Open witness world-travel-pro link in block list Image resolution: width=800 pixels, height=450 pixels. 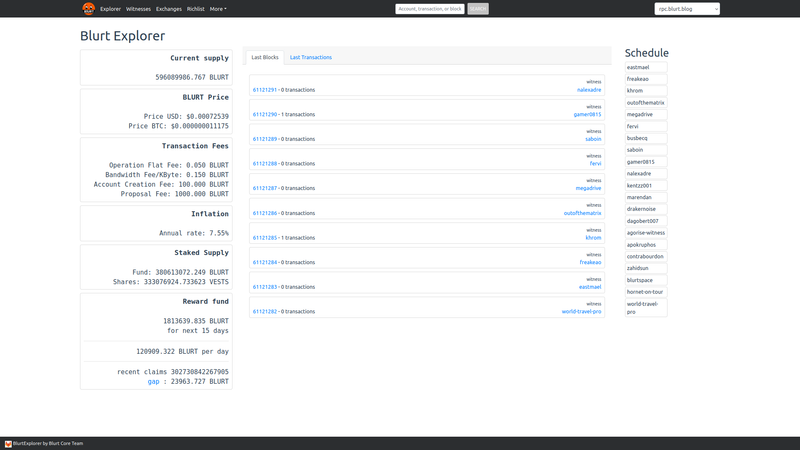(x=581, y=311)
